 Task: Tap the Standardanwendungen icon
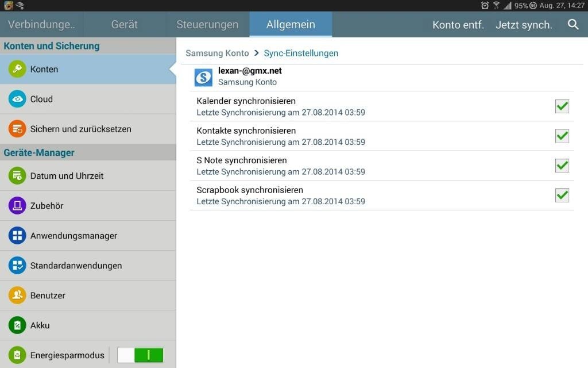tap(17, 266)
